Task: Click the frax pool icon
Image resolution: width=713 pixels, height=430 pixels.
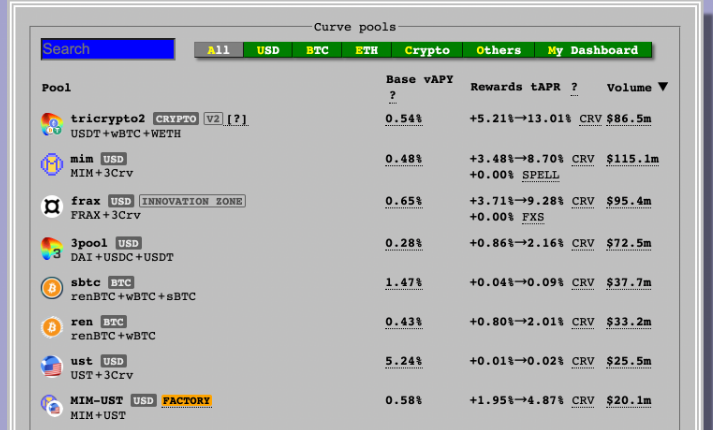Action: click(52, 207)
